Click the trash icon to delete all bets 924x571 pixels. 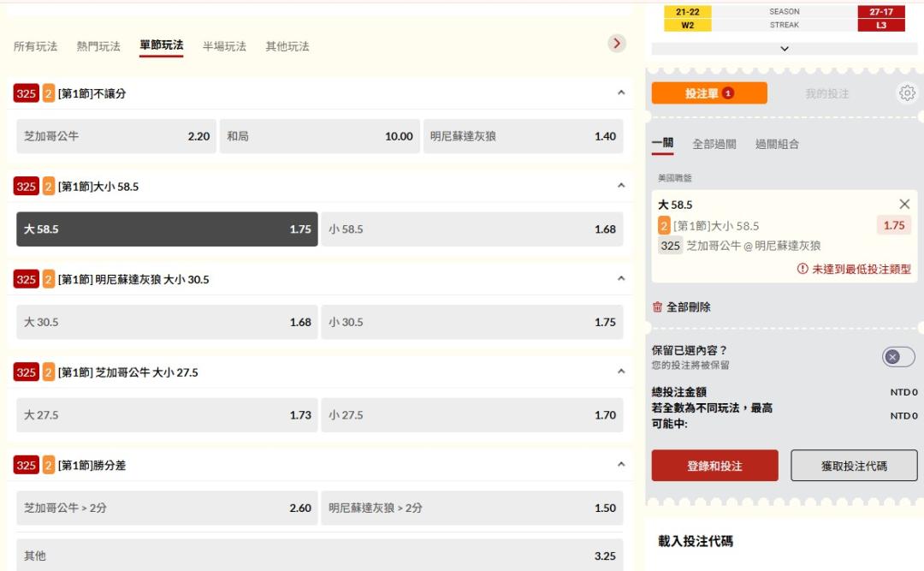point(657,306)
